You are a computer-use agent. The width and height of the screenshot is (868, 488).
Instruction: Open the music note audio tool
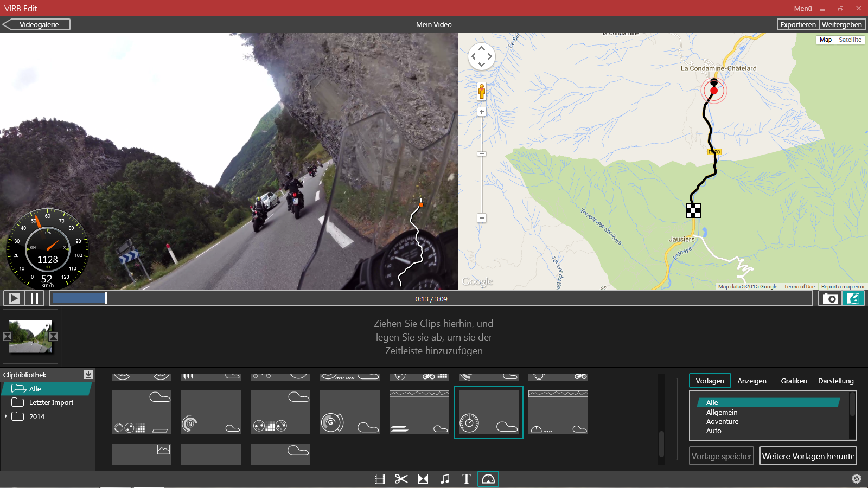click(x=445, y=479)
